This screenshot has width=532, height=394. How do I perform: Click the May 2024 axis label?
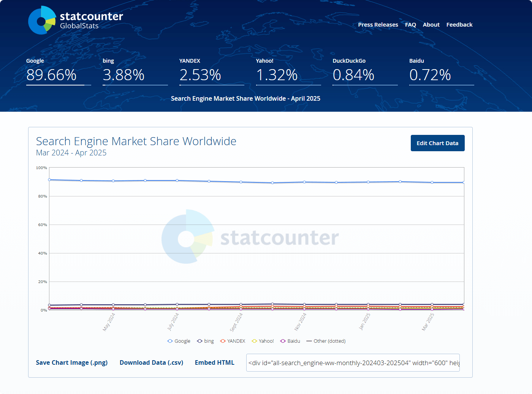tap(109, 322)
